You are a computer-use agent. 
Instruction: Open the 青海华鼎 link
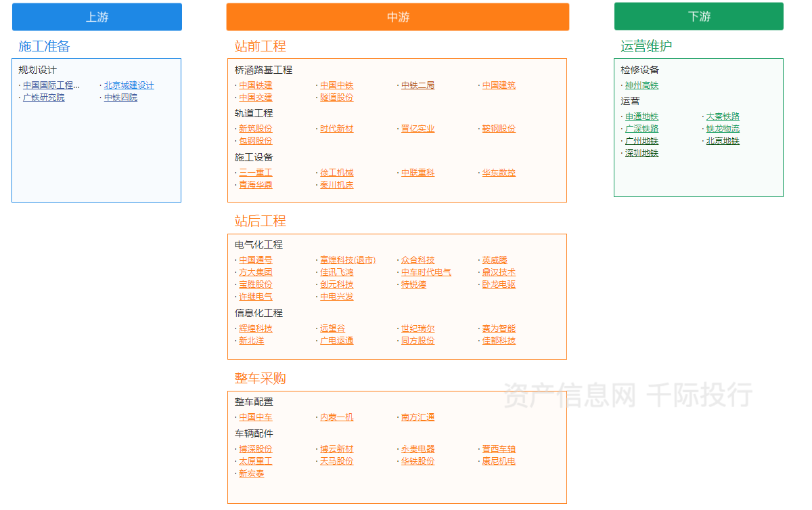pyautogui.click(x=256, y=185)
